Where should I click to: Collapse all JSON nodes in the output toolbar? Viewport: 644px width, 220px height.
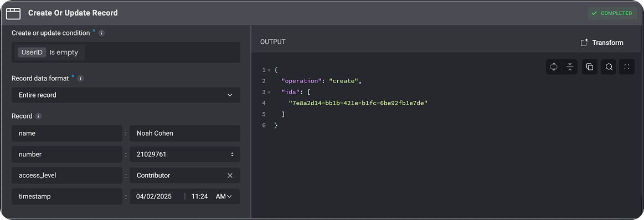[x=570, y=66]
